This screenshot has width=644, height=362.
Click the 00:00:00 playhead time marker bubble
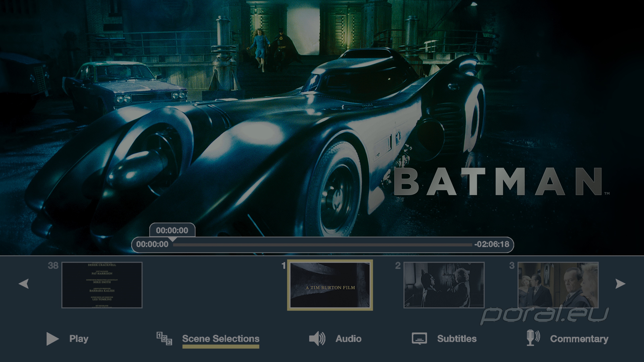pos(172,230)
